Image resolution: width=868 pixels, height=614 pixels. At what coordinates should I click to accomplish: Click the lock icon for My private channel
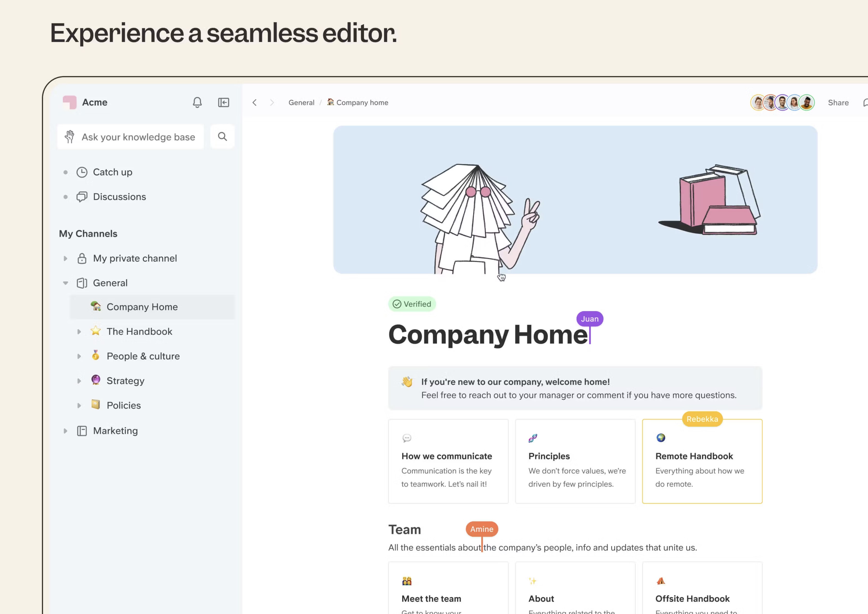pos(82,259)
